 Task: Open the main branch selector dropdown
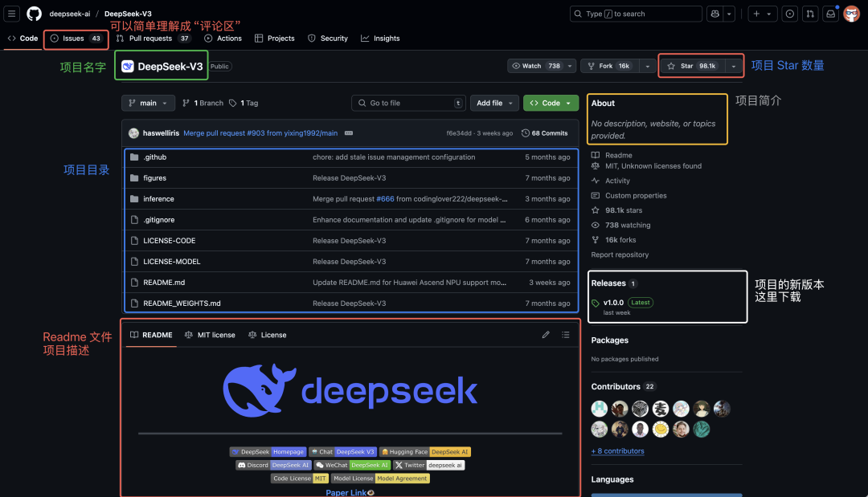(148, 103)
